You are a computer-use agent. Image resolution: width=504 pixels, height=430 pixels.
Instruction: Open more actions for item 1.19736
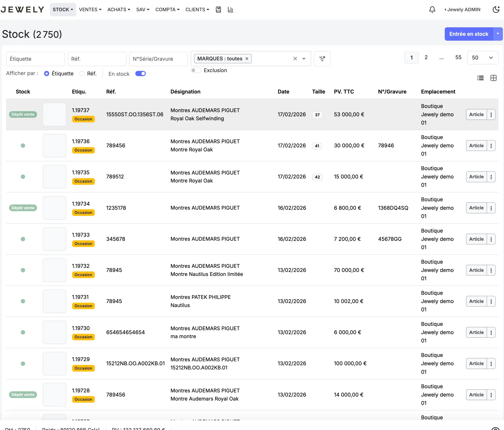(x=491, y=146)
